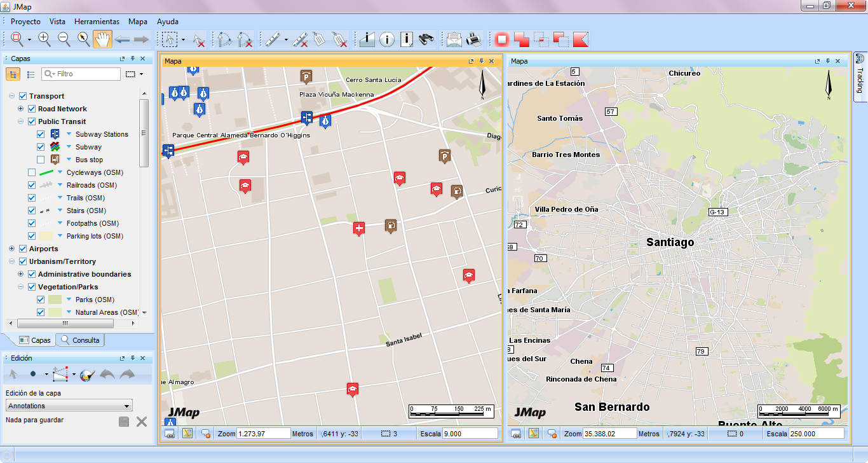Click the red triangle flag toolbar icon
This screenshot has width=868, height=463.
click(581, 39)
